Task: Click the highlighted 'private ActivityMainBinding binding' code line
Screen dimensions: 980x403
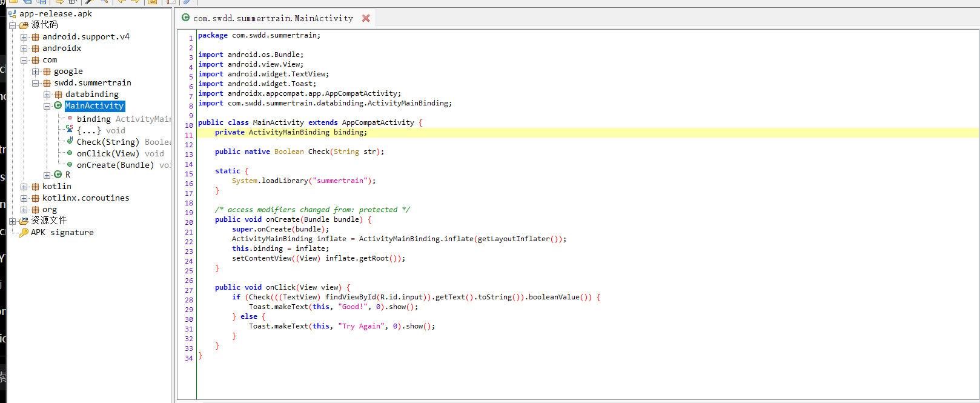Action: pos(291,132)
